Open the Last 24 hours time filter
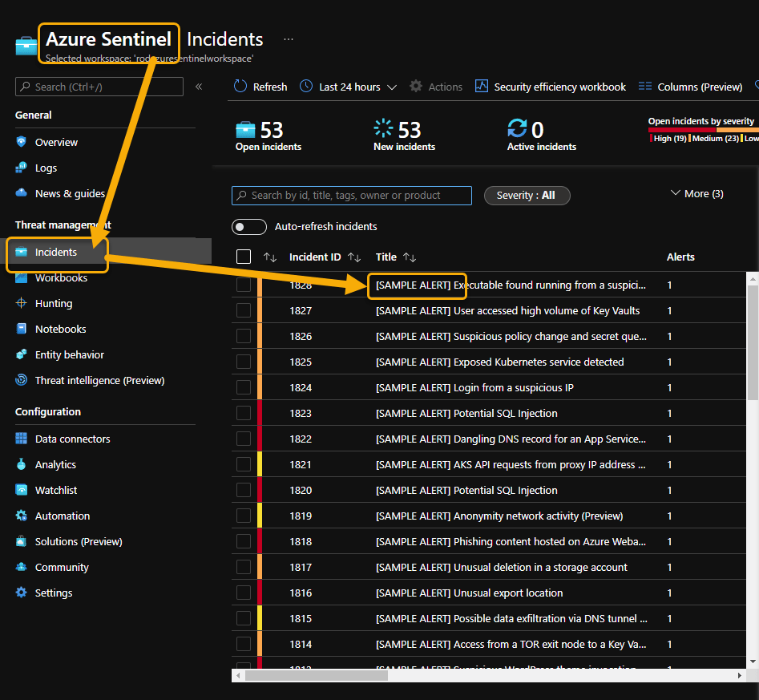Screen dimensions: 759x700 [x=347, y=86]
